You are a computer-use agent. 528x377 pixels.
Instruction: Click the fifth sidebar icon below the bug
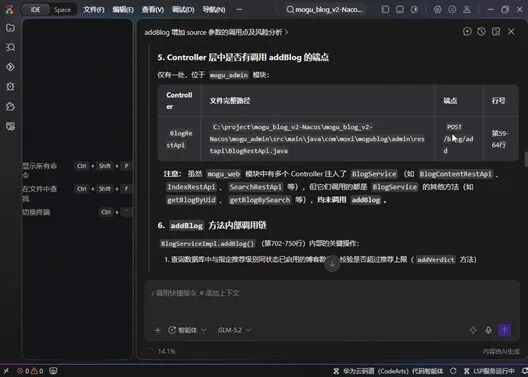pos(10,106)
